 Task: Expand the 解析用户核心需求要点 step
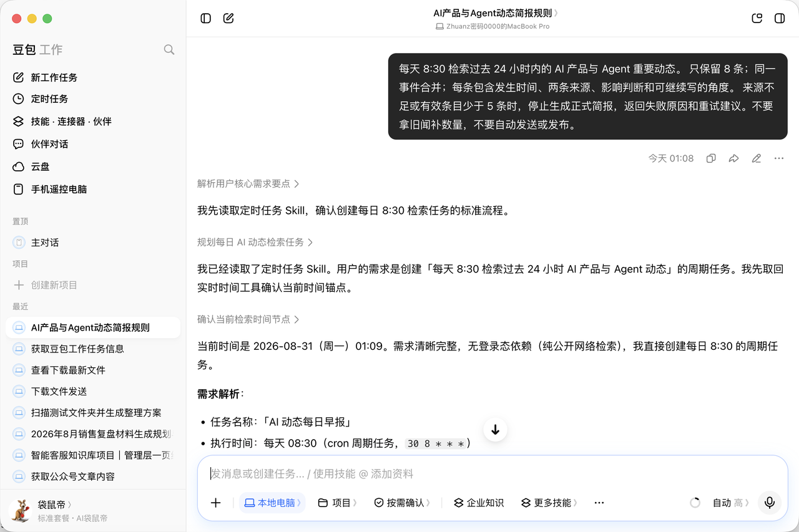point(248,183)
